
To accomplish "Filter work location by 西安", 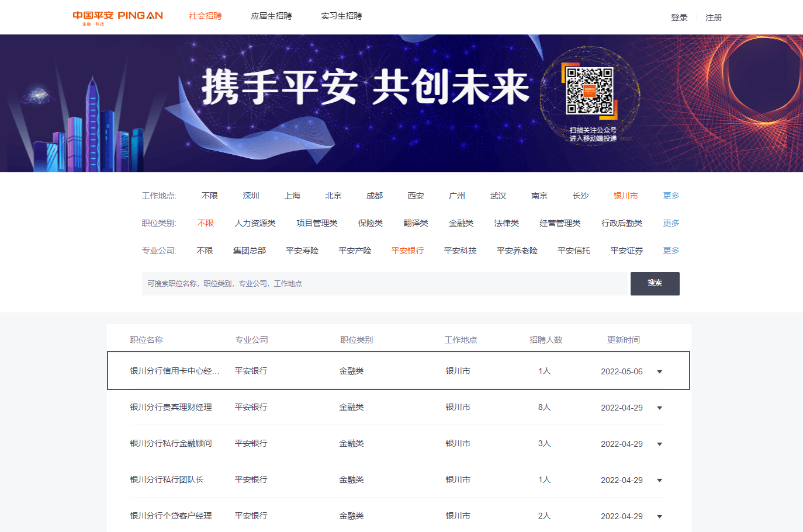I will (416, 196).
